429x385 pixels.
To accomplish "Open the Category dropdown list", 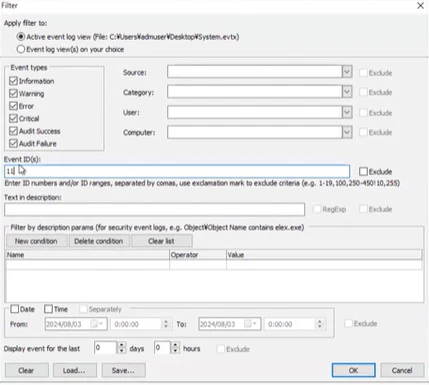I will (x=347, y=92).
